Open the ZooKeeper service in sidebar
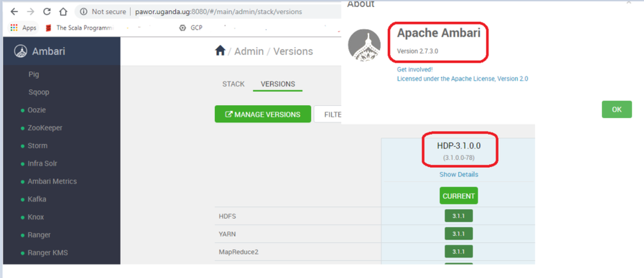Viewport: 644px width, 278px height. (45, 128)
